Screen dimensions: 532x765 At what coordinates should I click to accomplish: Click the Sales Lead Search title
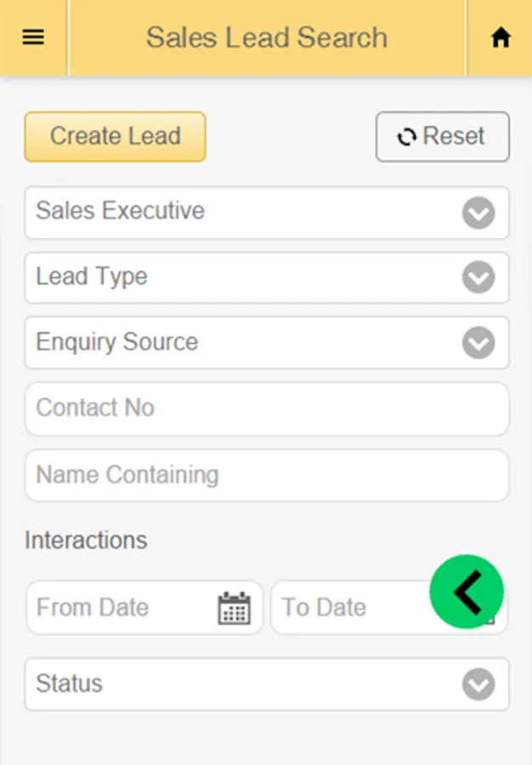coord(266,37)
